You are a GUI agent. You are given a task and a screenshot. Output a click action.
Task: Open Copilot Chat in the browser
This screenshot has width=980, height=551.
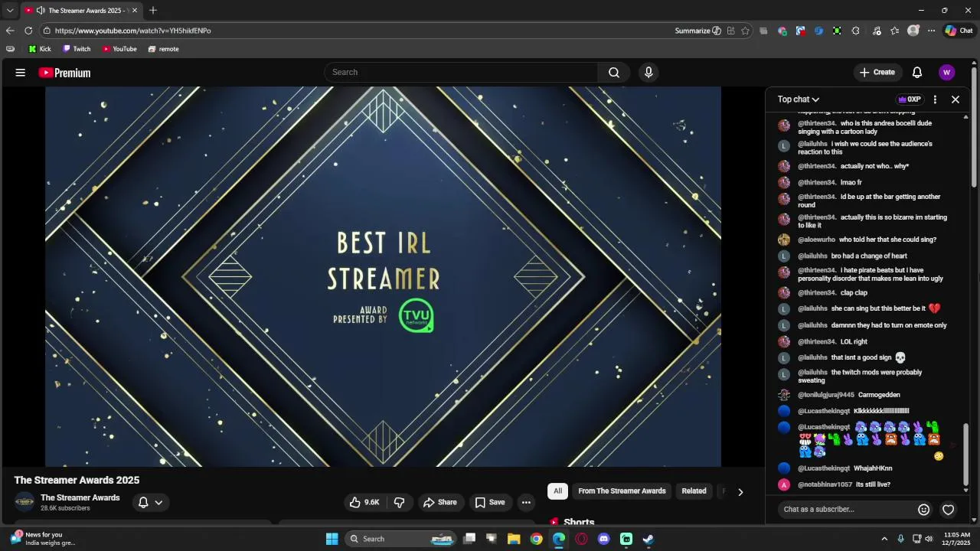959,31
